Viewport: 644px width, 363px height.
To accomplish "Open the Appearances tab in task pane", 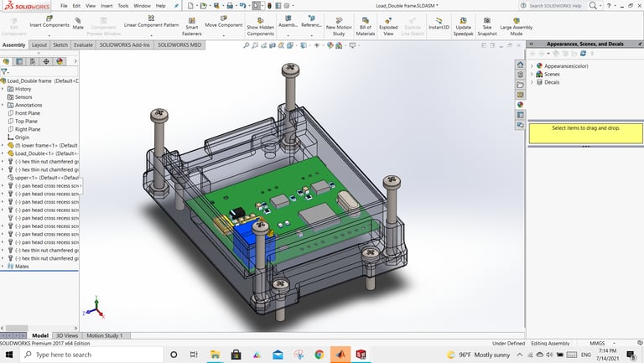I will [x=520, y=104].
